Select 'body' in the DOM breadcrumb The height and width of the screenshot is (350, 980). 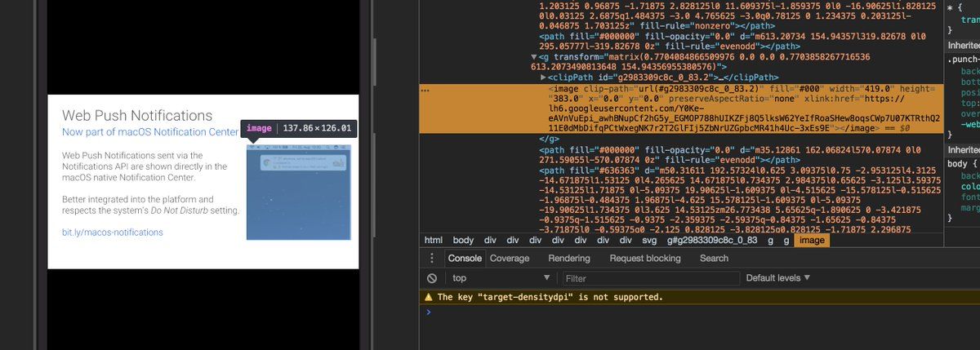pos(463,241)
